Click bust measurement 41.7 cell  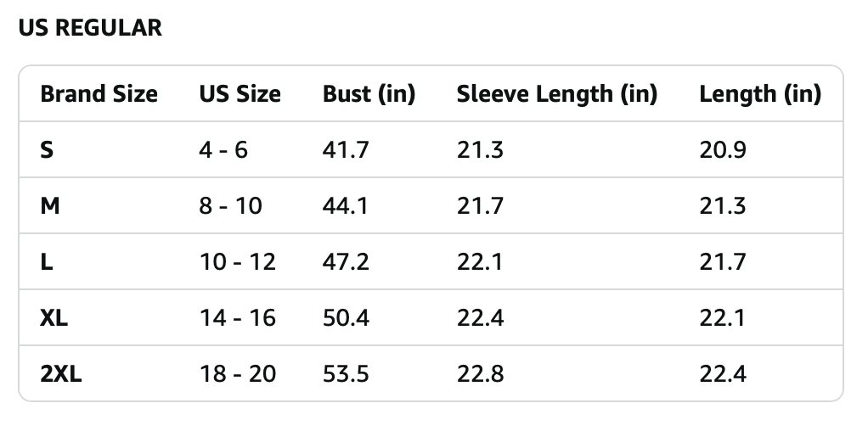[x=346, y=150]
